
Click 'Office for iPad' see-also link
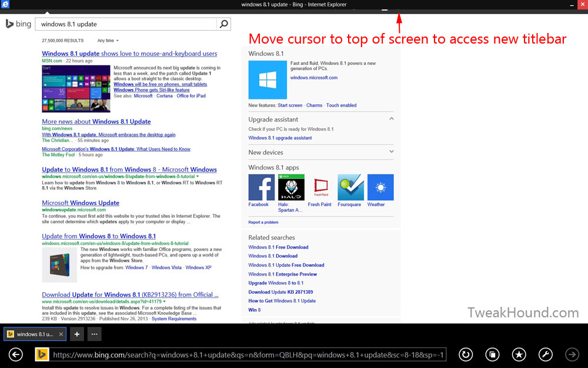pyautogui.click(x=191, y=96)
